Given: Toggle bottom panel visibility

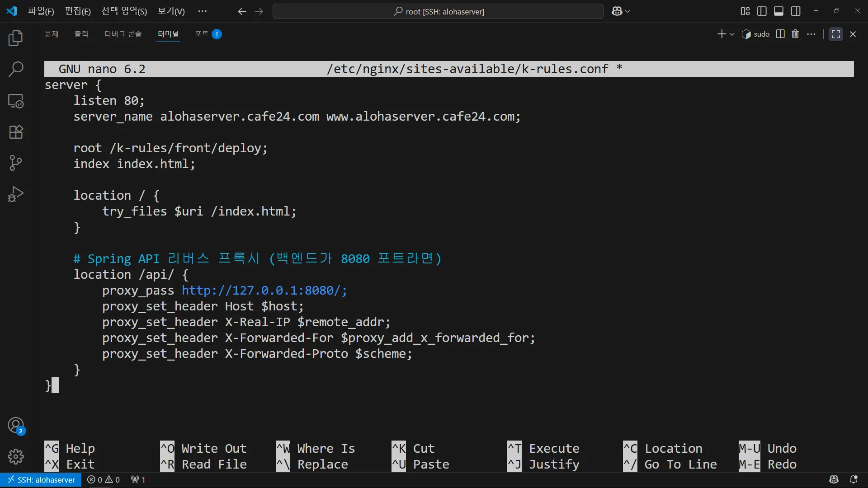Looking at the screenshot, I should pos(778,11).
